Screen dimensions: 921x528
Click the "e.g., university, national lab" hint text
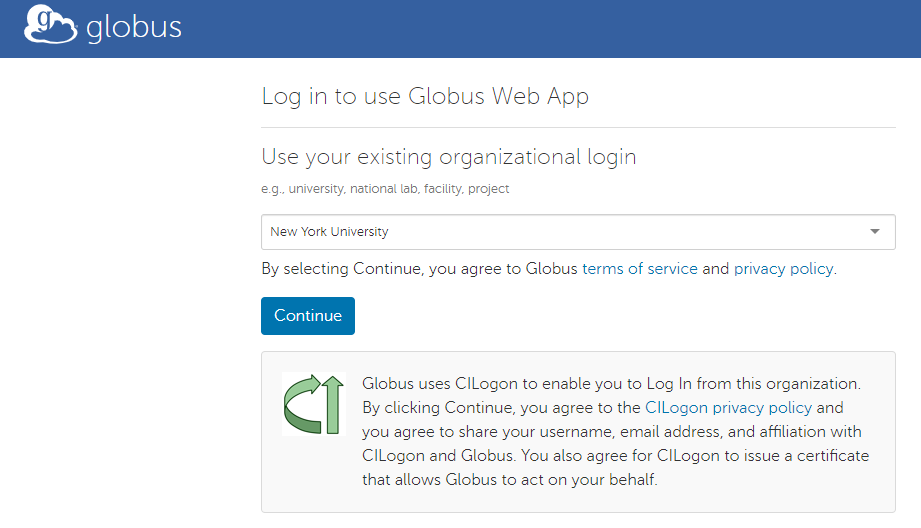(x=385, y=189)
